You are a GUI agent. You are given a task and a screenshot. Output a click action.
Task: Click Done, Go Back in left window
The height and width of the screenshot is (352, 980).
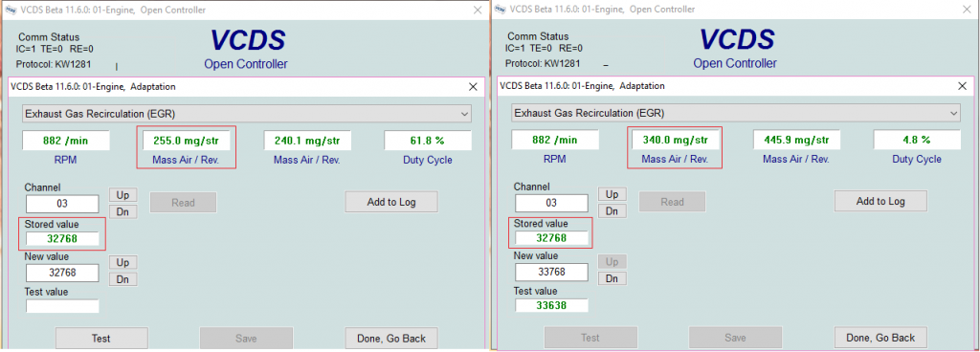pos(391,339)
